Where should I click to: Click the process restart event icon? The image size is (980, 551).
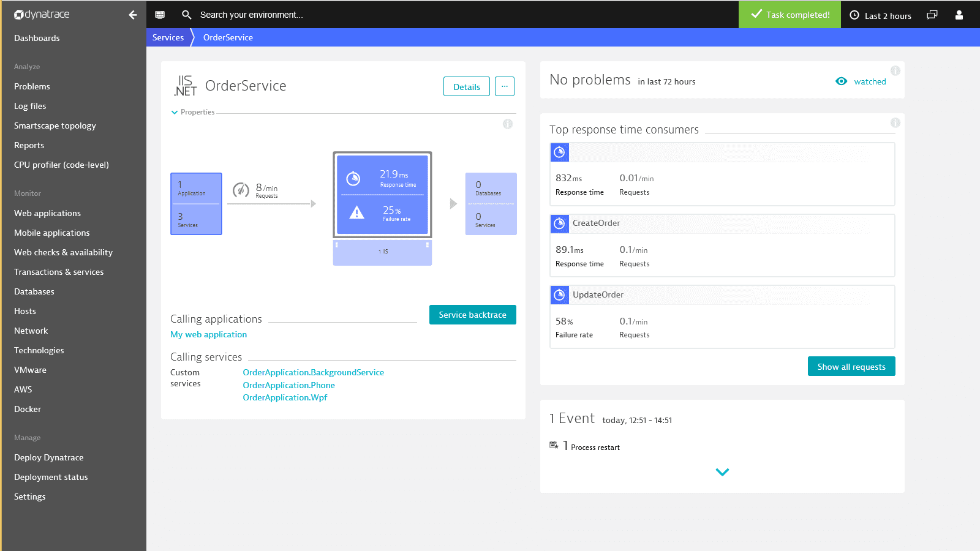click(x=554, y=445)
